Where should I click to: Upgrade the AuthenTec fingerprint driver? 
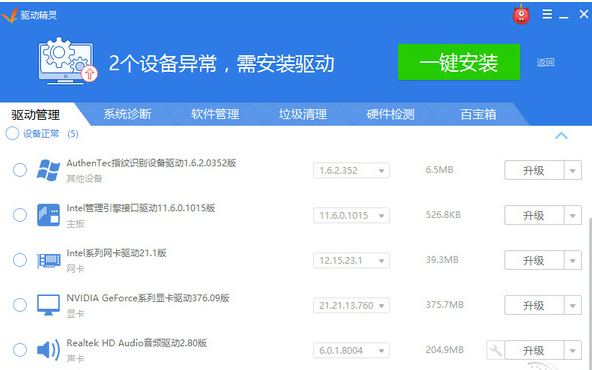click(x=534, y=170)
